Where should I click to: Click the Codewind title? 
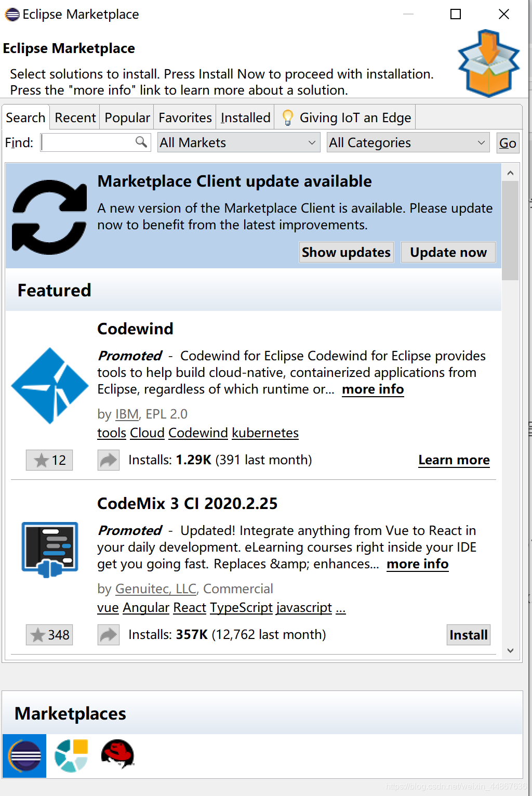pyautogui.click(x=135, y=329)
